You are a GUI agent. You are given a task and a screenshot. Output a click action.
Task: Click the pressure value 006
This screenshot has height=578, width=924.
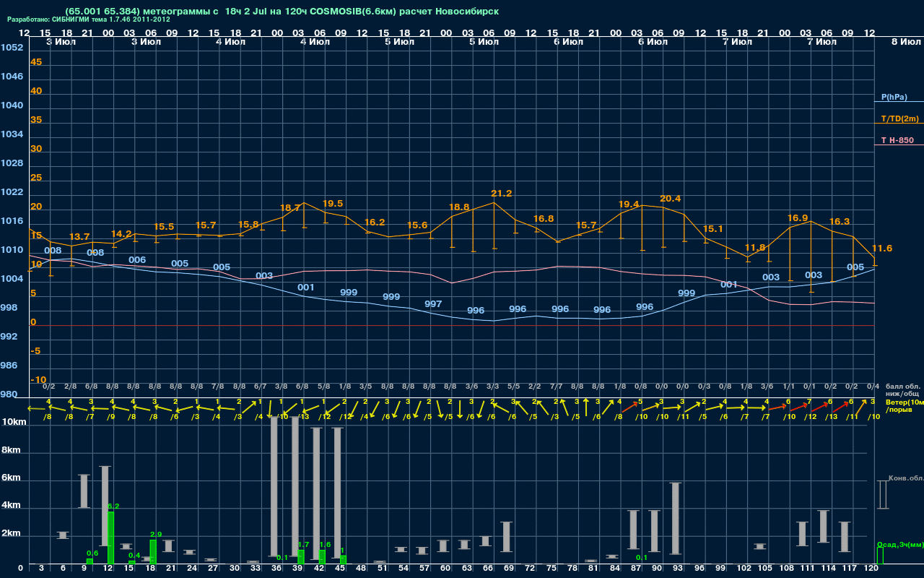pyautogui.click(x=137, y=259)
